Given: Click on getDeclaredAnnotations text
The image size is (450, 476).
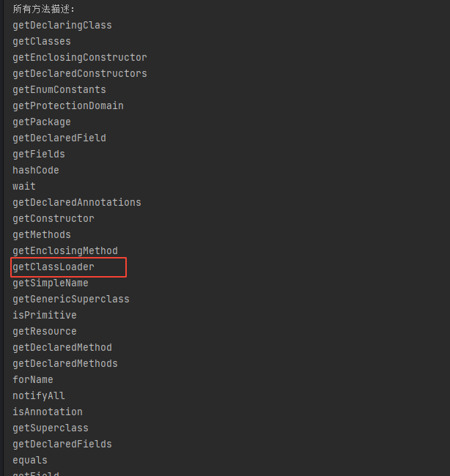Looking at the screenshot, I should (77, 203).
